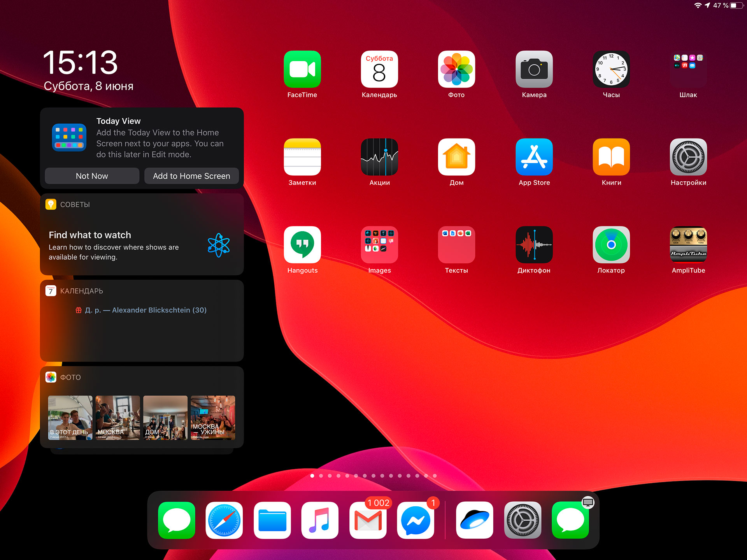Open Messenger in the dock
This screenshot has height=560, width=747.
click(x=416, y=520)
